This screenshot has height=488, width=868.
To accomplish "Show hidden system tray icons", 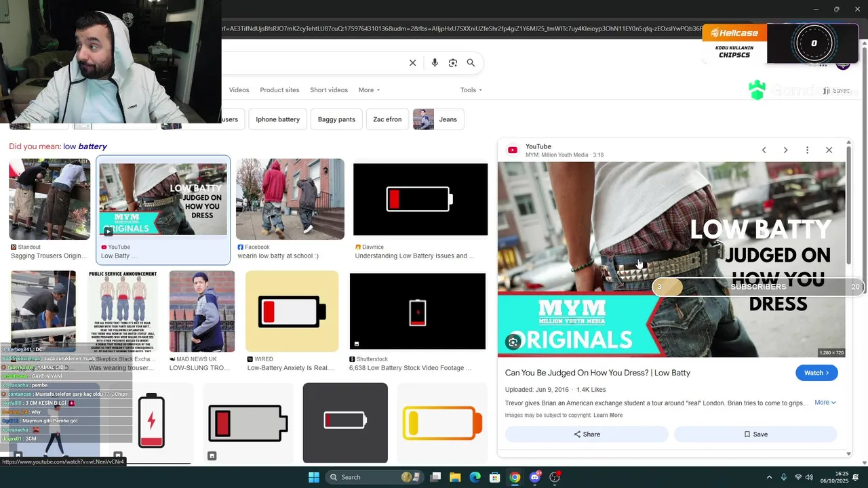I will click(x=769, y=477).
